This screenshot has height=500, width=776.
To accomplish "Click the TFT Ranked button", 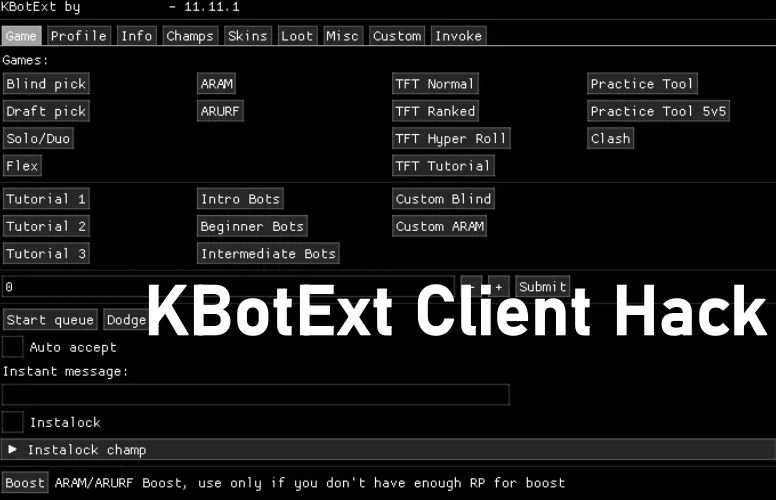I will pos(435,111).
